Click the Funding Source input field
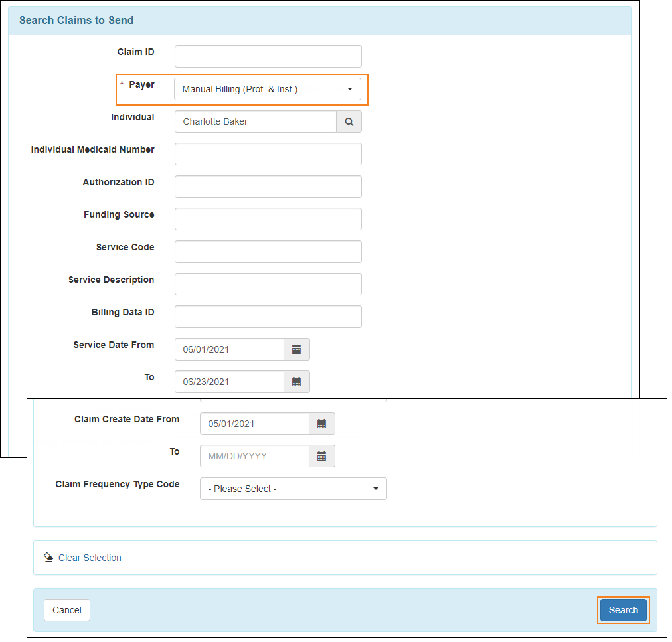This screenshot has width=672, height=642. [x=268, y=219]
